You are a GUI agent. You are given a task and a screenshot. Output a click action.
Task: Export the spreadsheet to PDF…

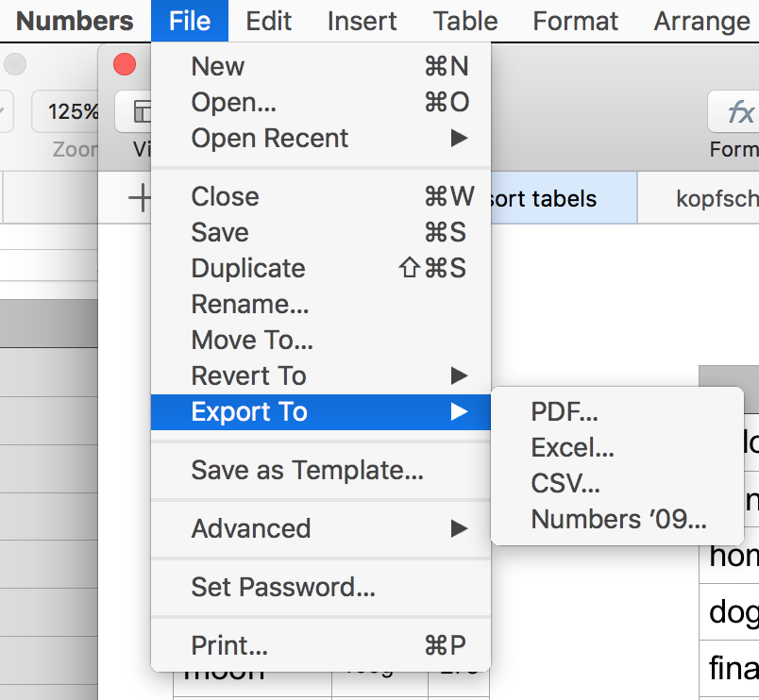click(565, 412)
